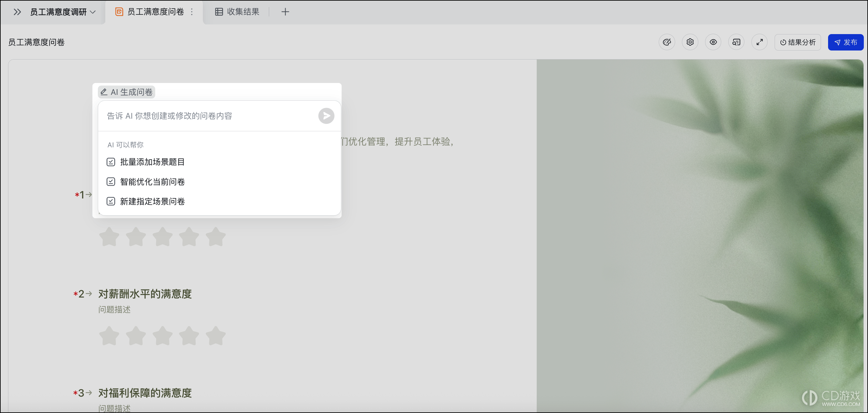868x413 pixels.
Task: Focus the 告诉 AI input field
Action: coord(209,116)
